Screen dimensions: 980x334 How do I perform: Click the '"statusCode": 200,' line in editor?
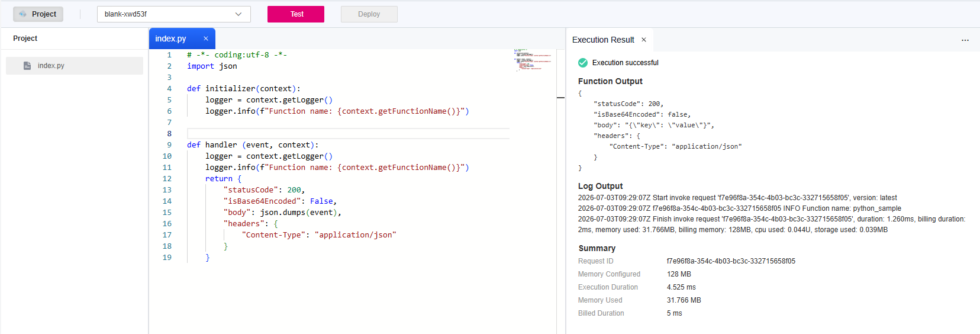(x=264, y=190)
